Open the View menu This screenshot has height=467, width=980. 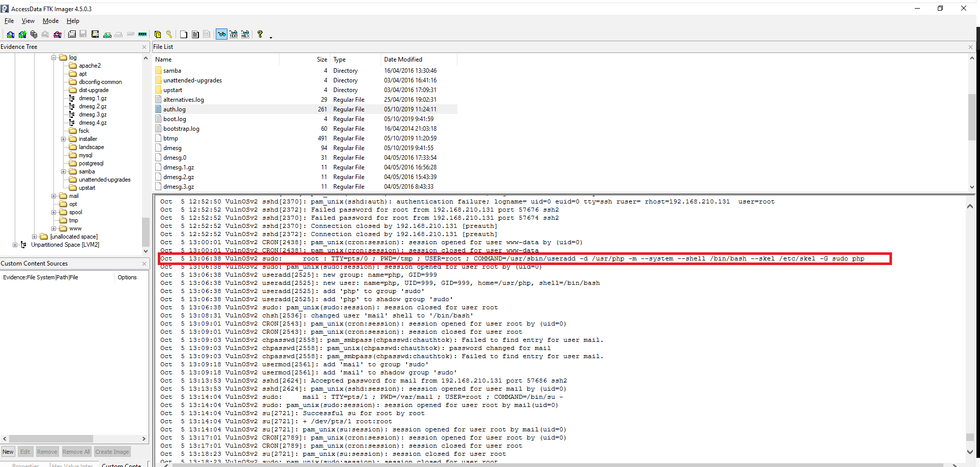[28, 21]
